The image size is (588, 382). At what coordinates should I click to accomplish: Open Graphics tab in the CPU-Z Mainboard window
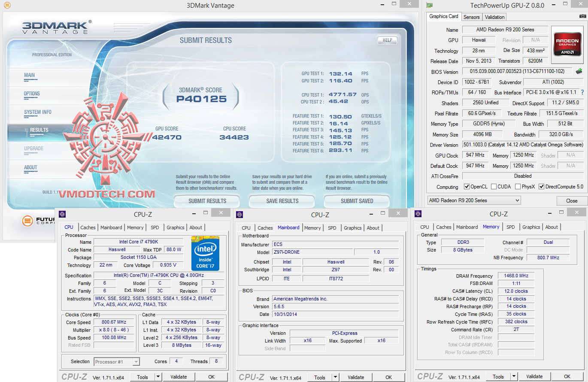[353, 228]
